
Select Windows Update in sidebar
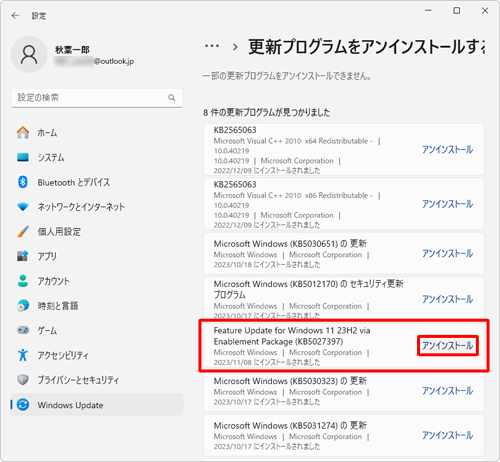[x=97, y=405]
